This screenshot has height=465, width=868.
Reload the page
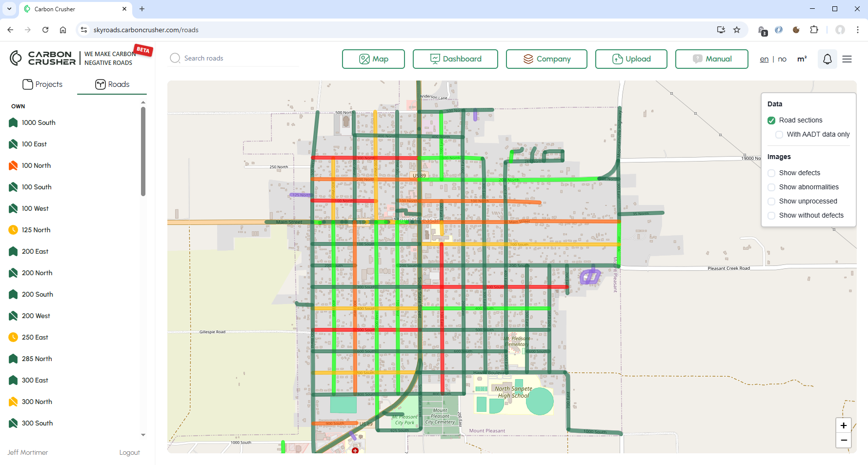[x=45, y=30]
